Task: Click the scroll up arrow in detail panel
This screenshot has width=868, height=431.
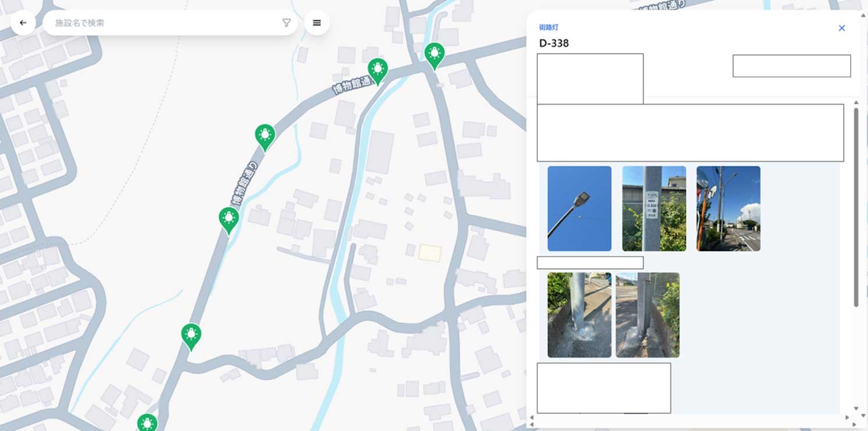Action: point(856,103)
